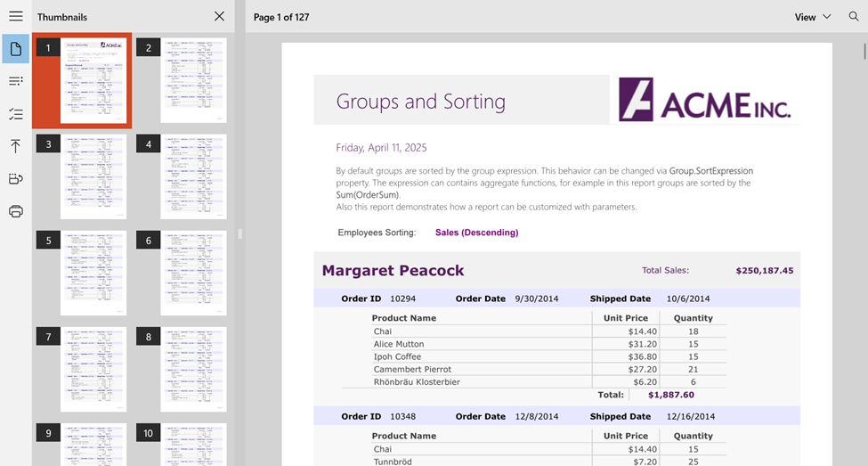
Task: Close the Thumbnails panel
Action: [219, 17]
